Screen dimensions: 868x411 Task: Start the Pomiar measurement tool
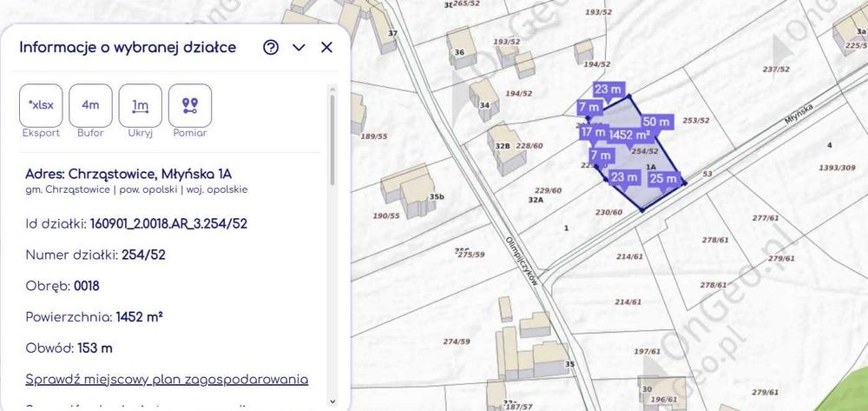[x=190, y=105]
